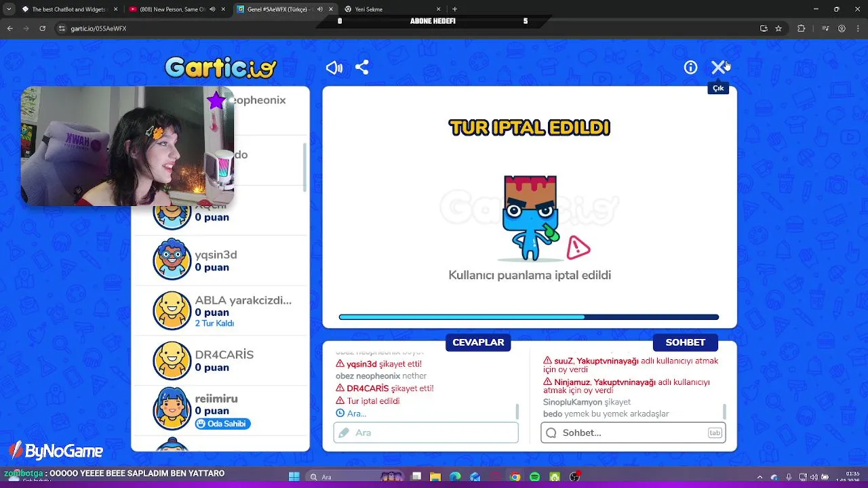
Task: Click 'obez neopheonix nether' message
Action: point(381,376)
